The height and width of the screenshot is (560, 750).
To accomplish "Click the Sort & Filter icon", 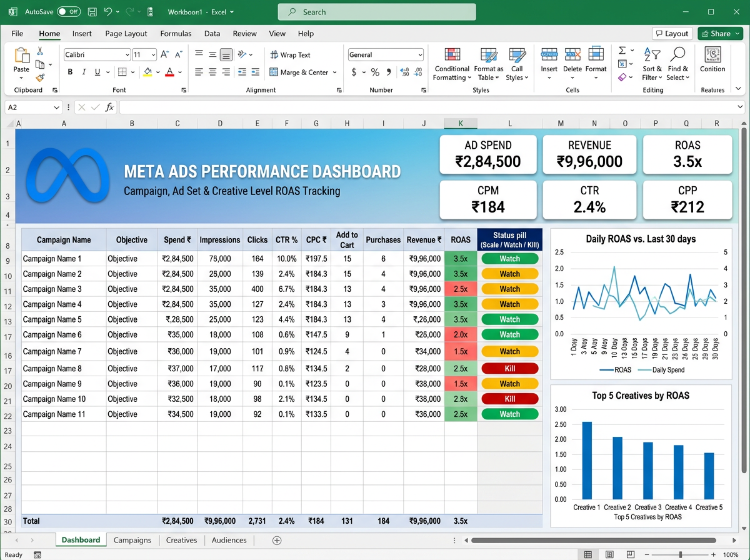I will point(652,64).
